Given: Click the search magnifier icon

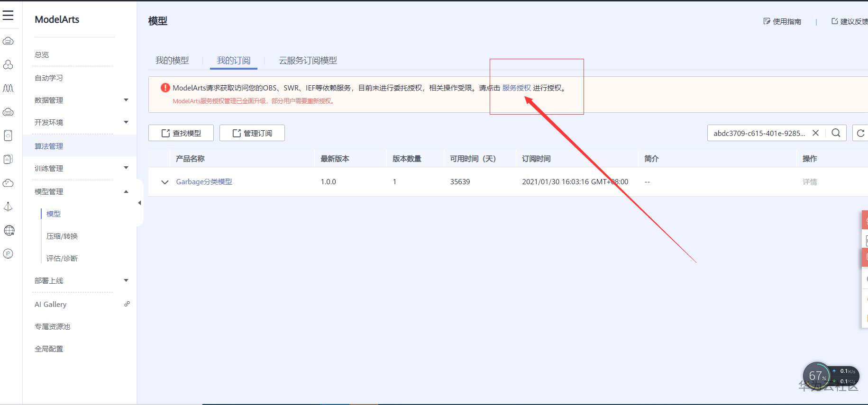Looking at the screenshot, I should click(x=836, y=133).
